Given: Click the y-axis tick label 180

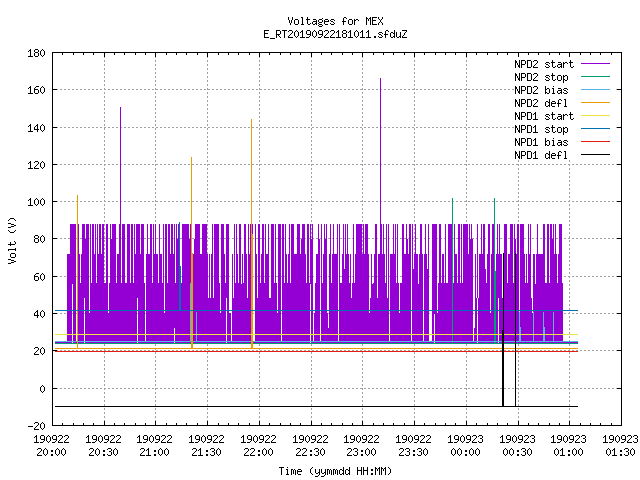Looking at the screenshot, I should pos(36,53).
